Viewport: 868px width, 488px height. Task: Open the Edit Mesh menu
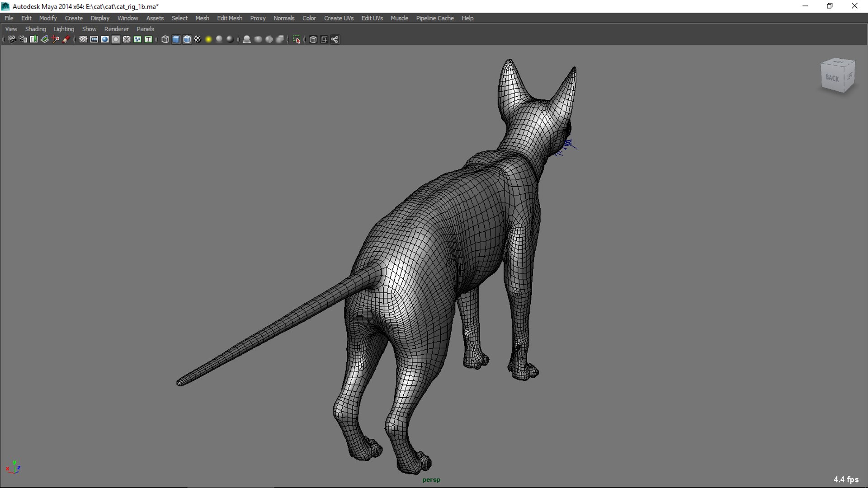230,18
